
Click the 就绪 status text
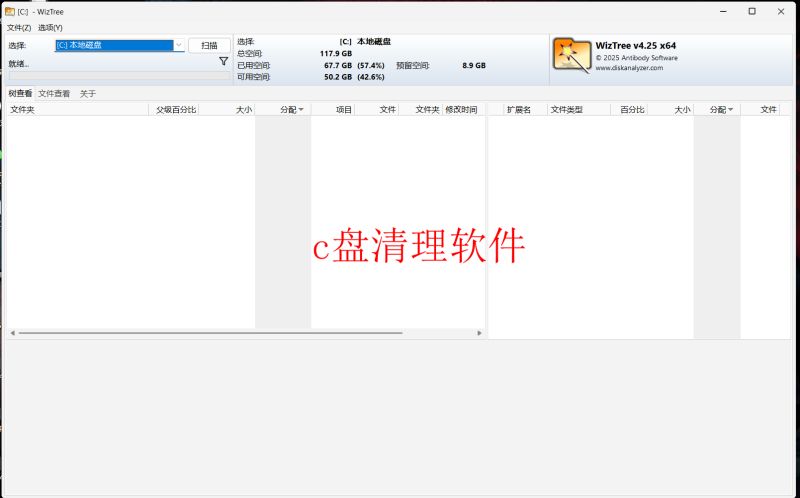click(19, 64)
